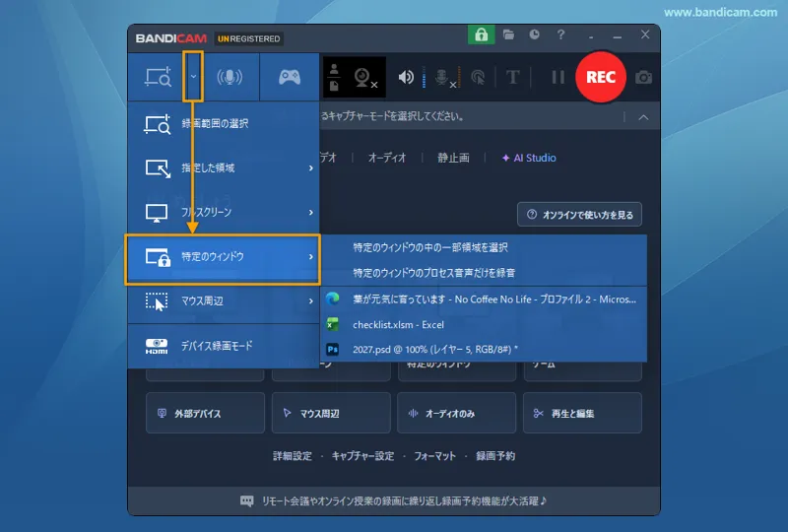The height and width of the screenshot is (532, 788).
Task: Toggle mouse click effect icon
Action: click(478, 77)
